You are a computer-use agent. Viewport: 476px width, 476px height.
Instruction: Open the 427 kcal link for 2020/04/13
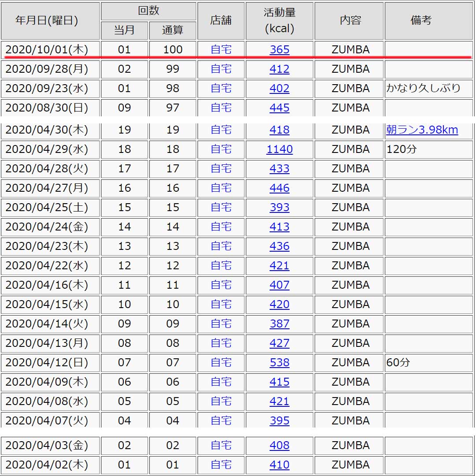tap(279, 343)
